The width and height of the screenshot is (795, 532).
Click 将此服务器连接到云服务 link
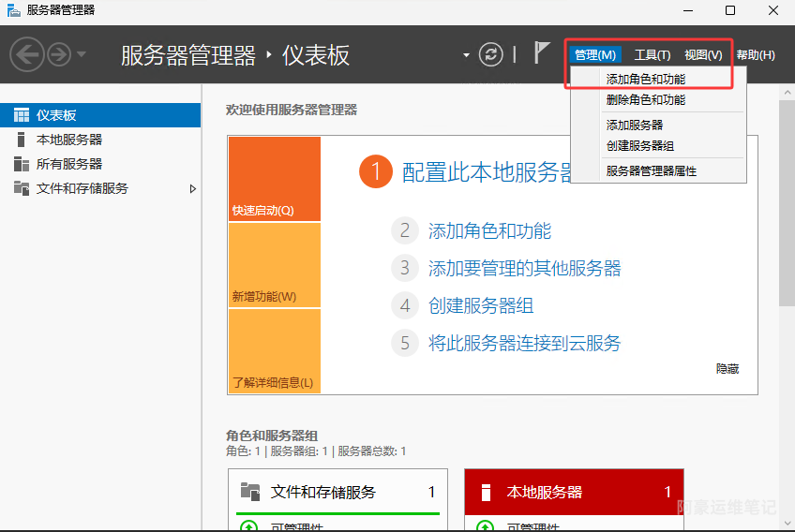click(524, 344)
